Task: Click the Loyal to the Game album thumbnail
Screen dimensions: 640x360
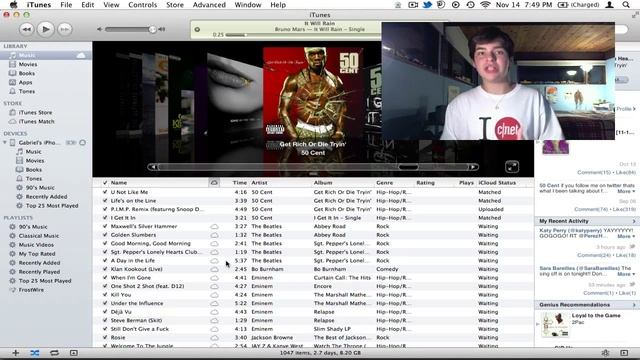Action: tap(555, 324)
